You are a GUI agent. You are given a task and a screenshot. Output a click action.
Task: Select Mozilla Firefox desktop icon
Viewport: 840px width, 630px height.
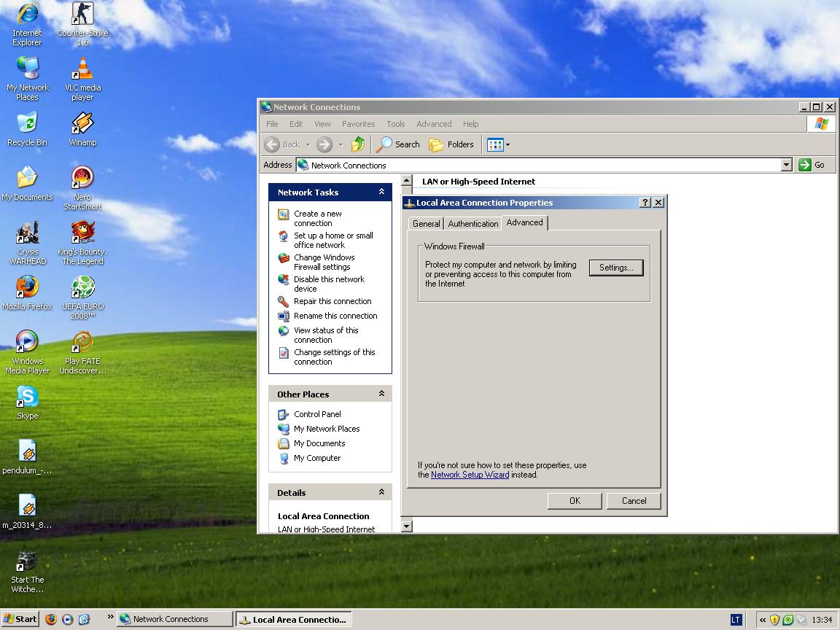[x=27, y=293]
